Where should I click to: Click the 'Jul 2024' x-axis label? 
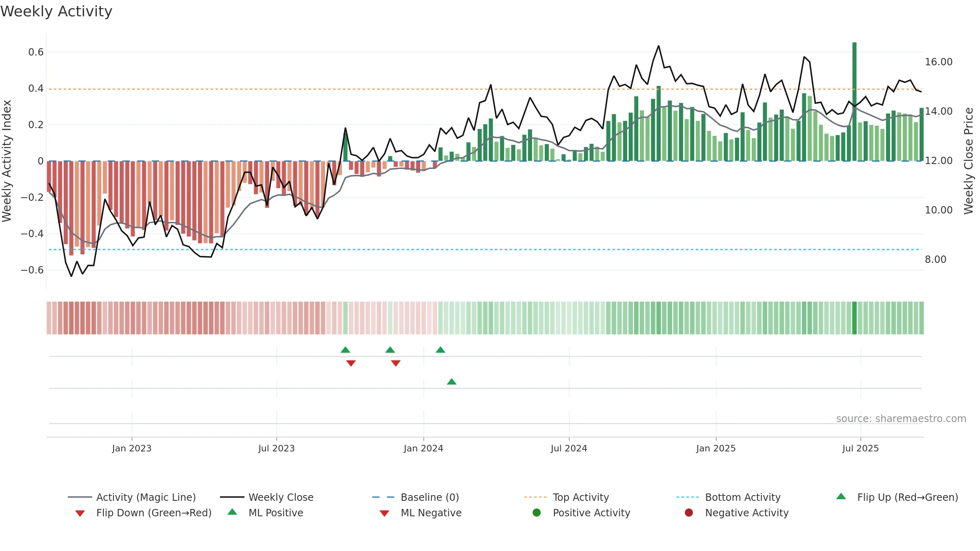coord(569,448)
